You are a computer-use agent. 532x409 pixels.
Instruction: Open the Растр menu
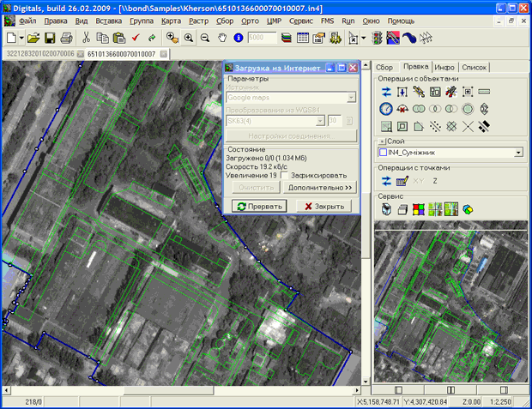(x=198, y=19)
